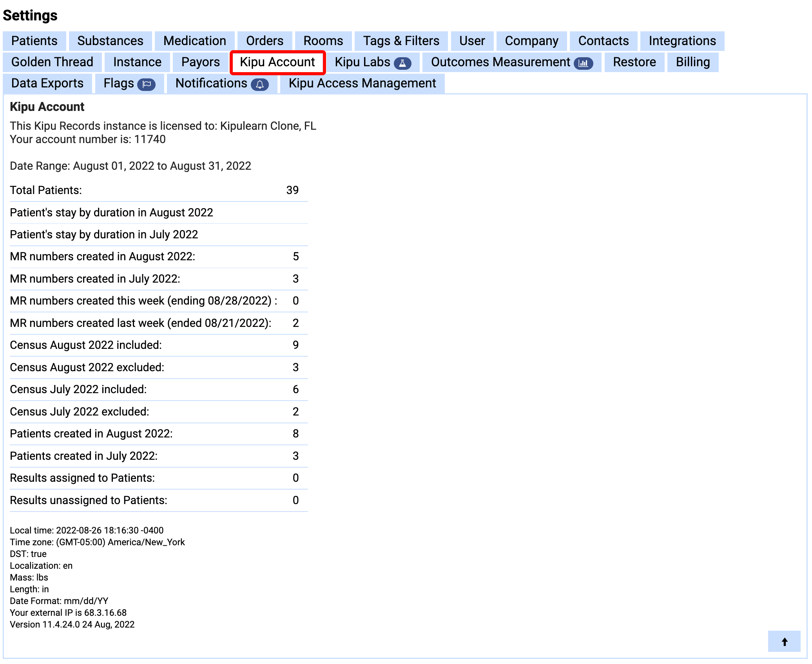Select the Orders tab

(x=265, y=41)
